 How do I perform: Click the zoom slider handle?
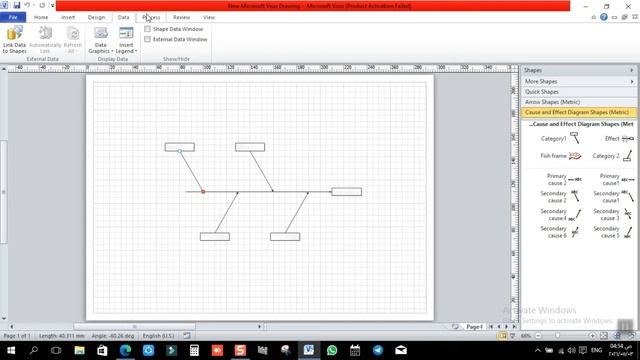pyautogui.click(x=558, y=336)
